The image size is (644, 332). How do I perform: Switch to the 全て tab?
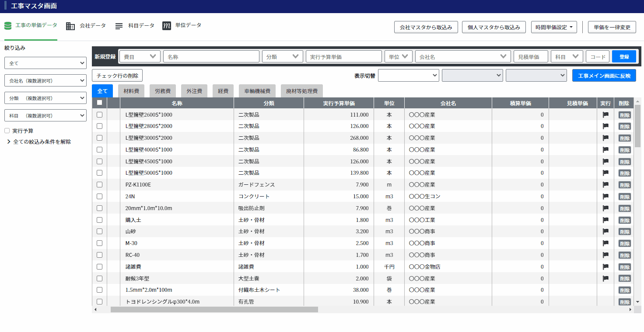[x=102, y=91]
